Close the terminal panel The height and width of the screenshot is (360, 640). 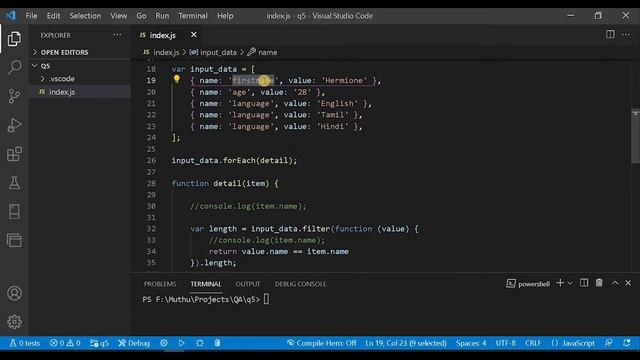coord(628,283)
